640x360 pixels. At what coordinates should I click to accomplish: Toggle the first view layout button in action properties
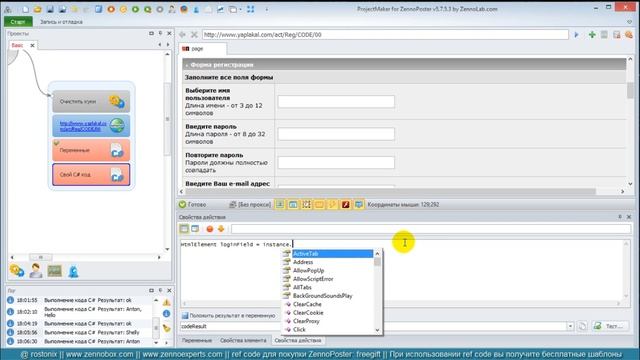point(184,229)
